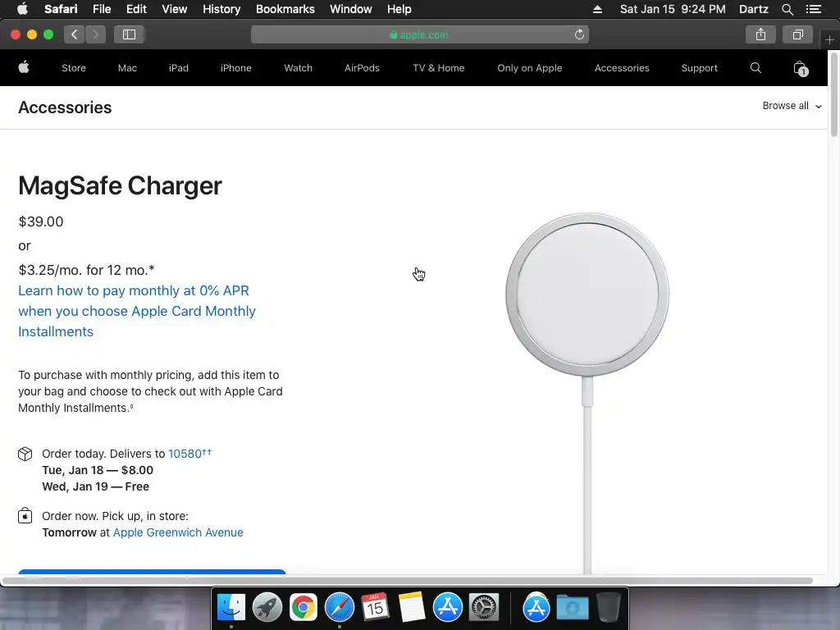Click the Apple logo in site navigation
Image resolution: width=840 pixels, height=630 pixels.
coord(24,67)
